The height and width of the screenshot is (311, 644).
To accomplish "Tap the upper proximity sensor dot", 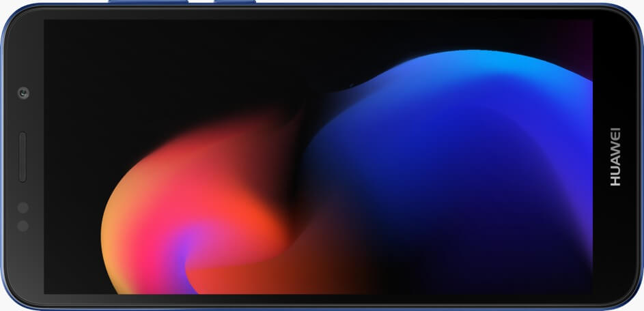I will point(23,207).
